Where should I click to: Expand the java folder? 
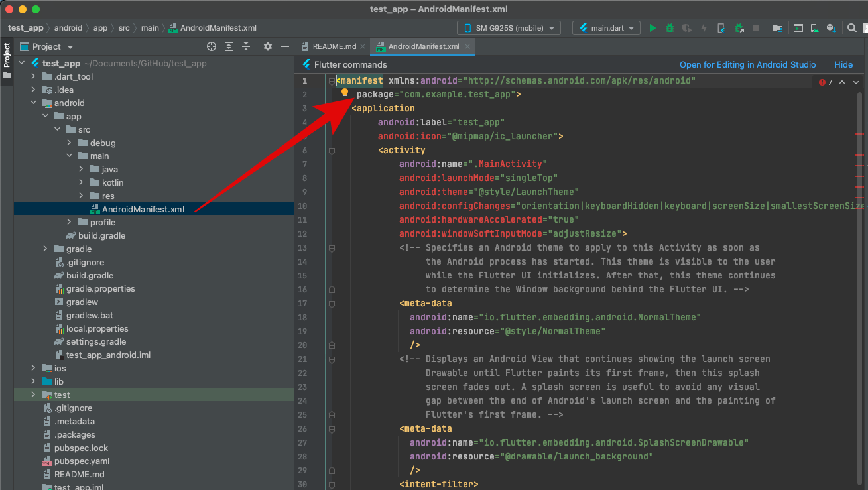tap(82, 169)
